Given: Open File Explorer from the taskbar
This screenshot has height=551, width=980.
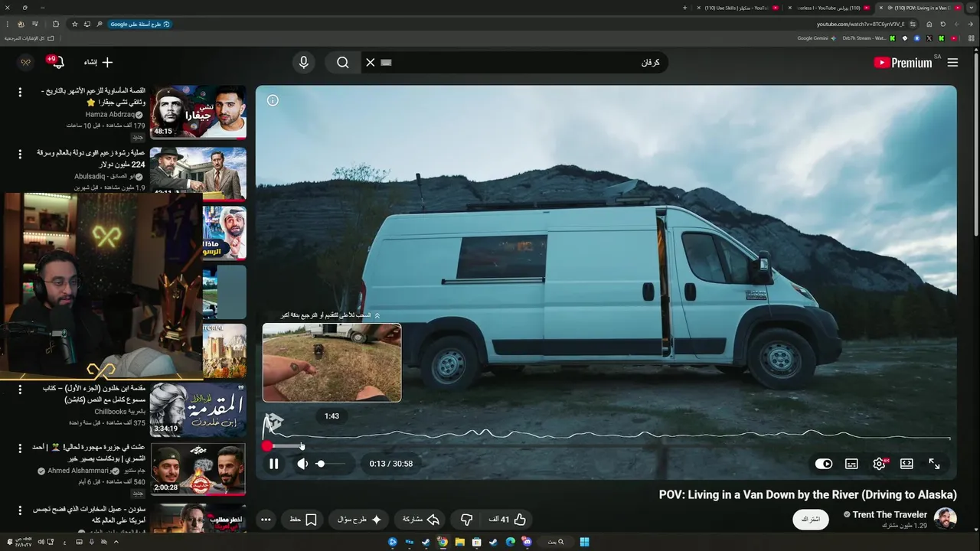Looking at the screenshot, I should pos(459,542).
